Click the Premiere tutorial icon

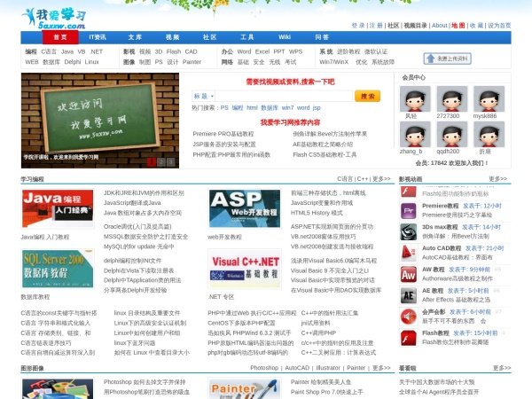tap(408, 209)
